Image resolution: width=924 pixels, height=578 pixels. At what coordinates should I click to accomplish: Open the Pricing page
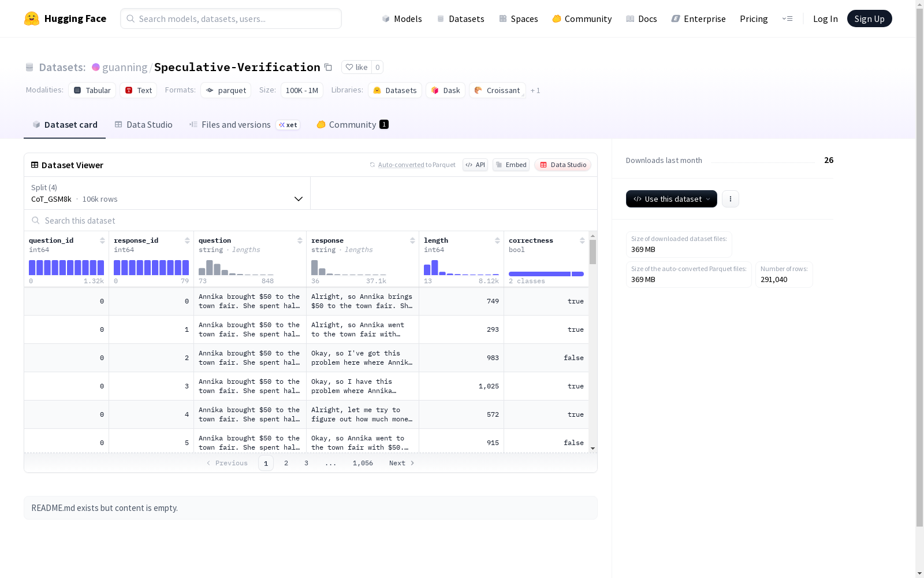coord(754,18)
